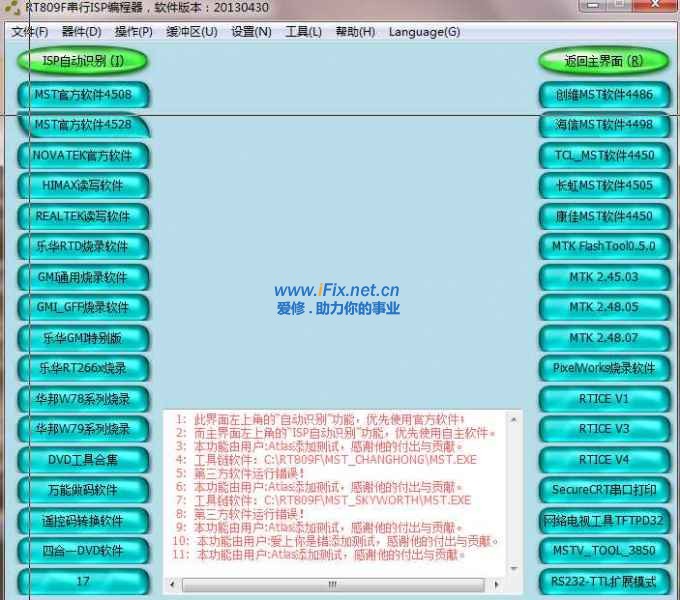Enable RS232-TTL扩展模式
The height and width of the screenshot is (600, 680).
click(604, 581)
